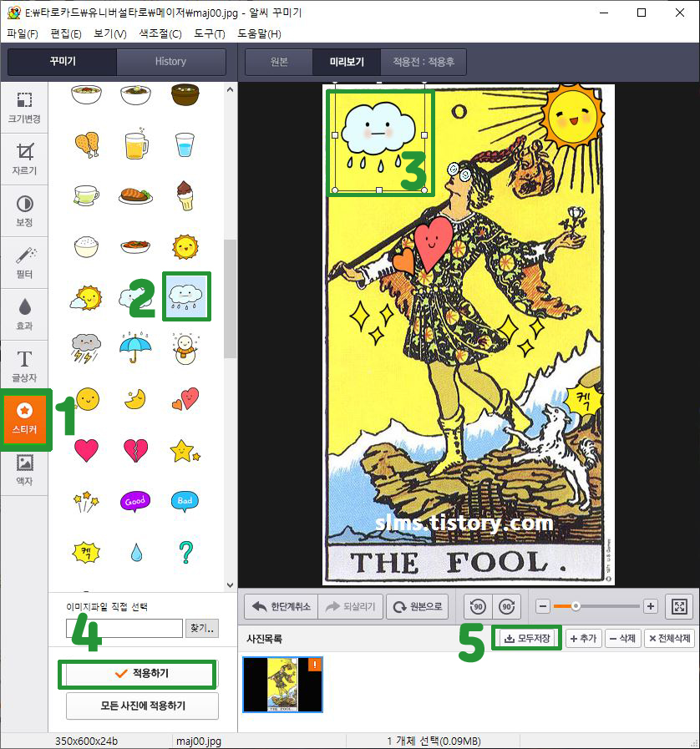Click 한단계취소 undo button
Image resolution: width=700 pixels, height=749 pixels.
coord(281,607)
